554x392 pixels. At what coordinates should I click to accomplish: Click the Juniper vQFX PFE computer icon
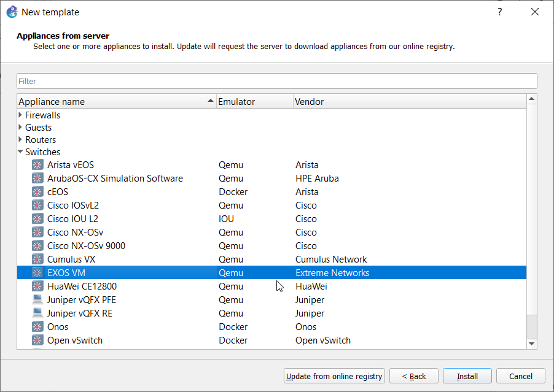coord(37,300)
